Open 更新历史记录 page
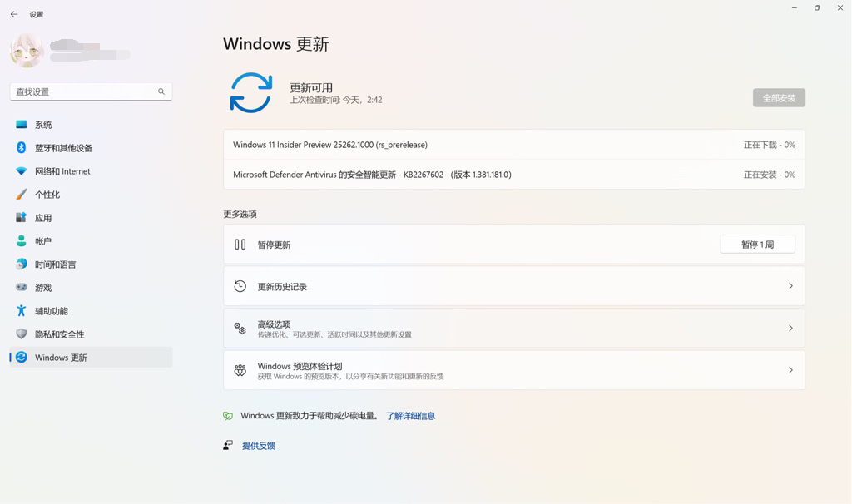The image size is (852, 504). 514,286
